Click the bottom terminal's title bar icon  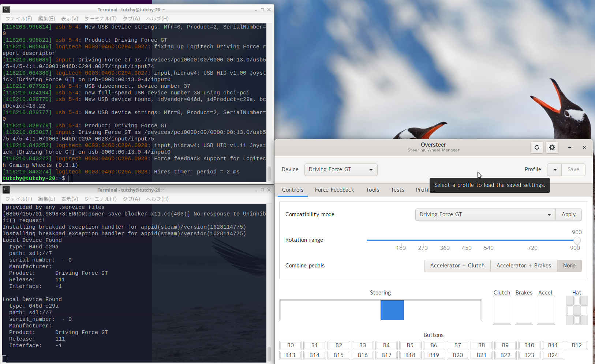pyautogui.click(x=6, y=189)
